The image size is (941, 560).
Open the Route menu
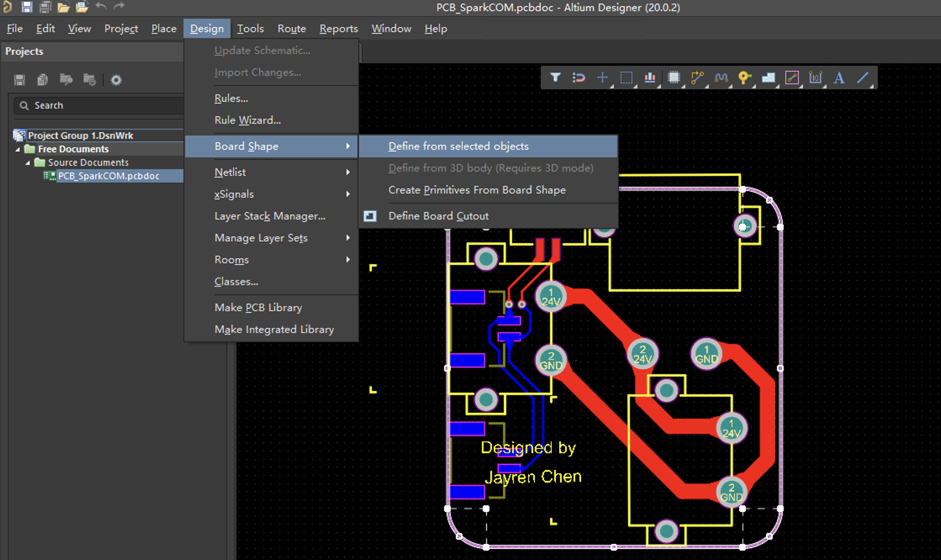[x=292, y=29]
